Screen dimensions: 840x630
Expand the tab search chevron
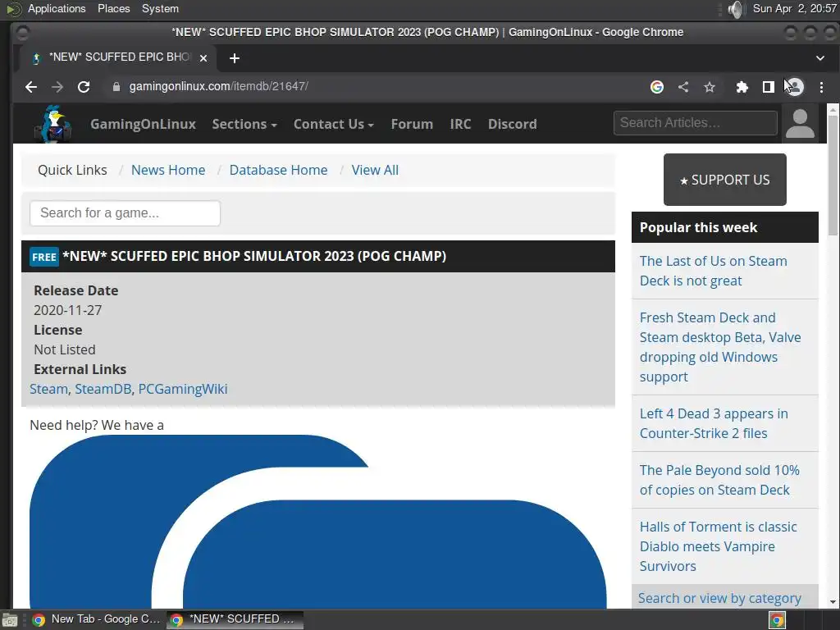[x=820, y=58]
